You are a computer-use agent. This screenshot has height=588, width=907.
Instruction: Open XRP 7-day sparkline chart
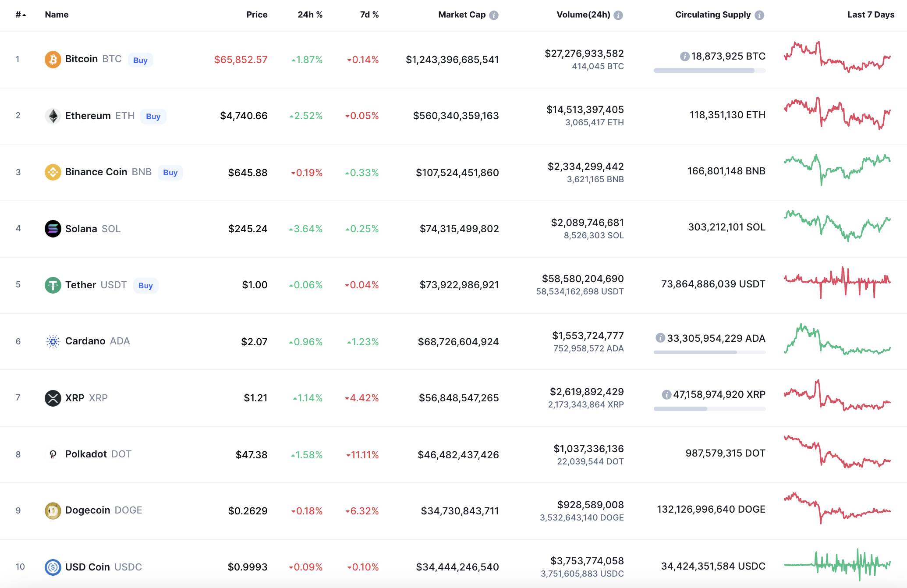point(837,395)
